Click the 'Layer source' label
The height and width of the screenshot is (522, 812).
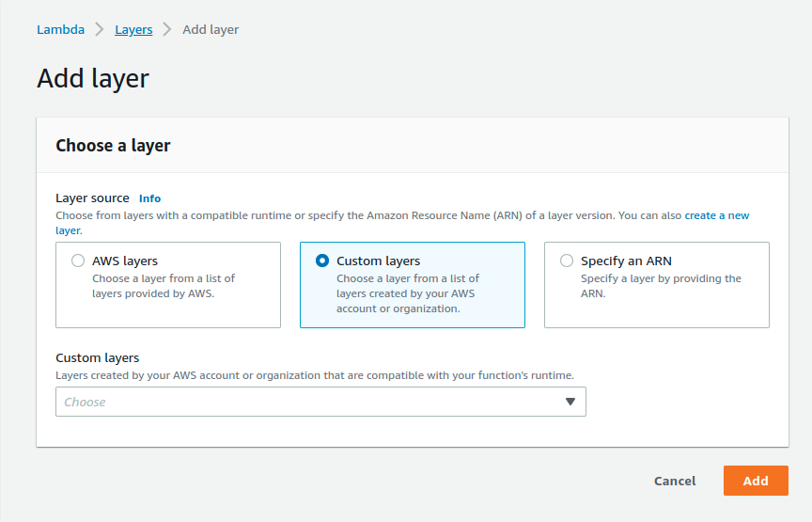point(92,198)
